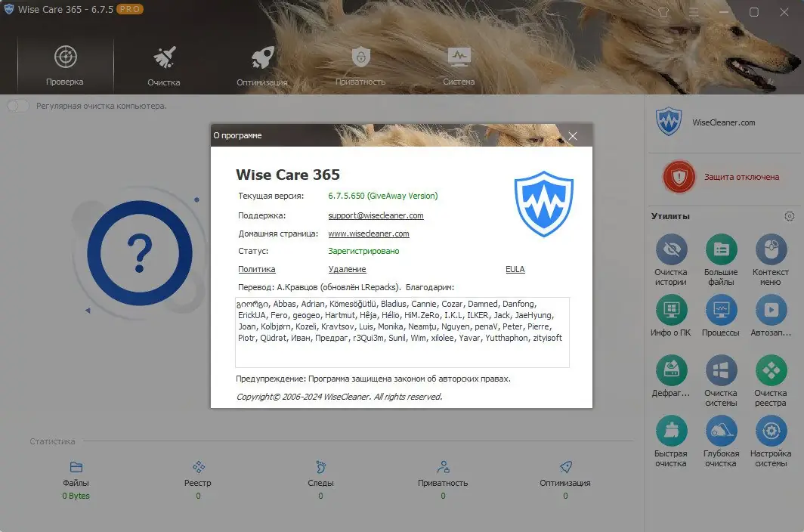Click the Copyright 2006-2024 WiseCleaner line
The image size is (804, 532).
(x=339, y=397)
